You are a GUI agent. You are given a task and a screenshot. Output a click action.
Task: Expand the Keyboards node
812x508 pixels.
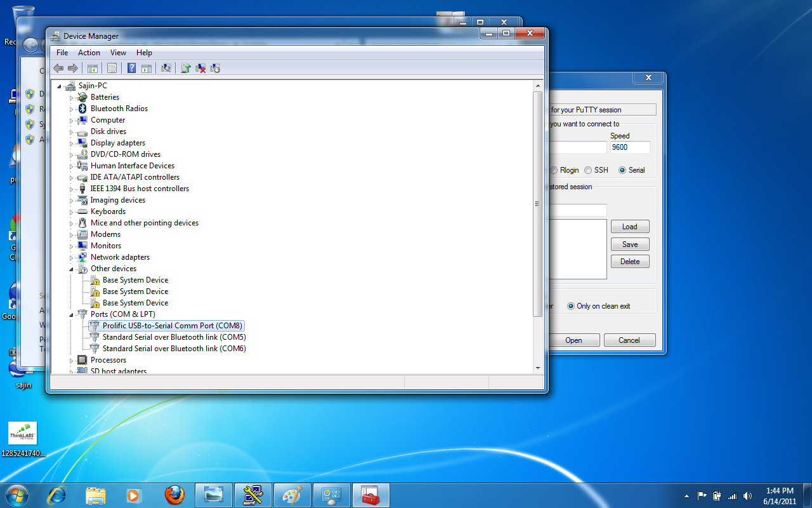click(x=72, y=212)
